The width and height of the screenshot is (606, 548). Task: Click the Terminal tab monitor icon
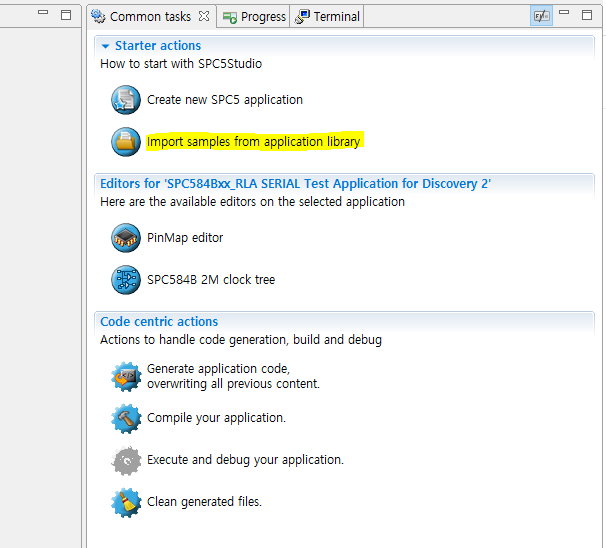tap(302, 17)
